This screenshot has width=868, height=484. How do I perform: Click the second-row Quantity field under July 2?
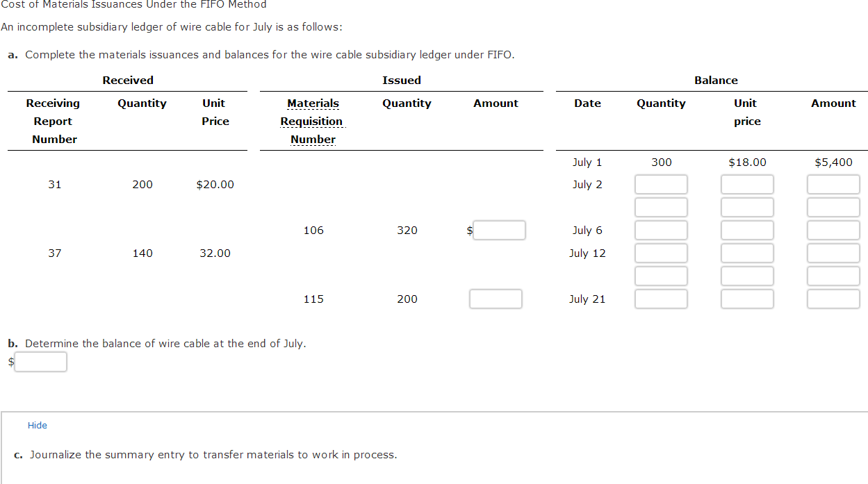(x=661, y=207)
